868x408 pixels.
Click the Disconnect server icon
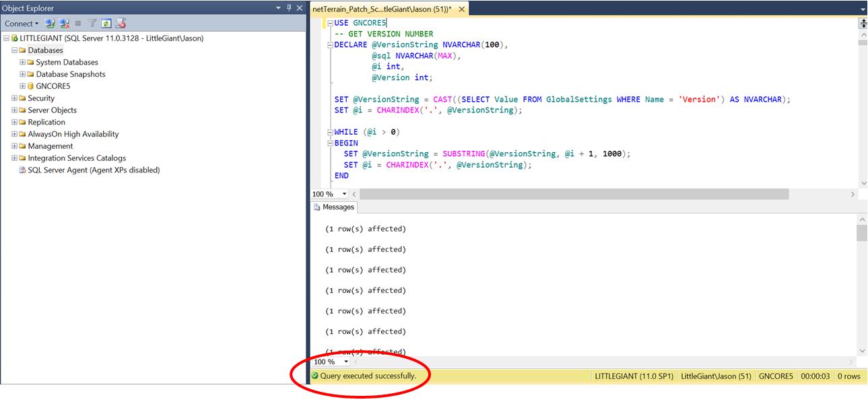tap(64, 24)
